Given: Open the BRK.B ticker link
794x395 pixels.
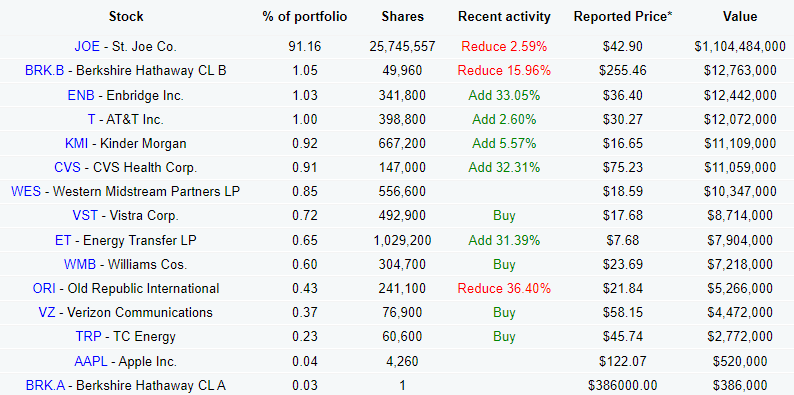Looking at the screenshot, I should point(45,70).
